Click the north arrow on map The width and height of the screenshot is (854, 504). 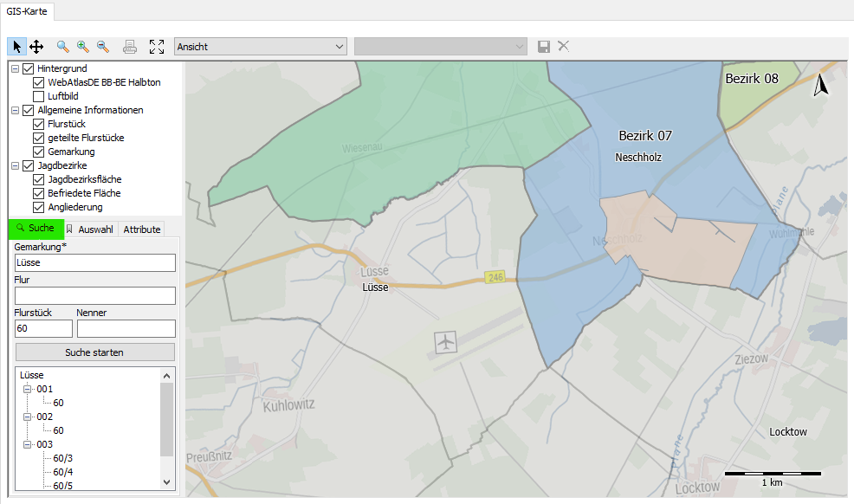point(822,84)
